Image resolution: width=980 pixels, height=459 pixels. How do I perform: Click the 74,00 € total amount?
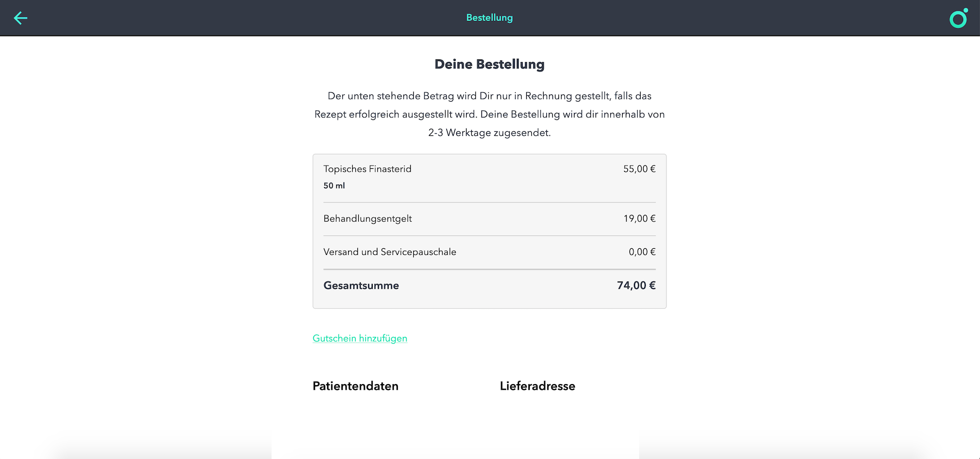tap(636, 286)
